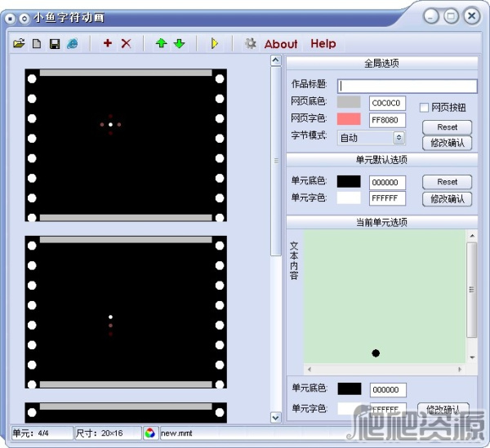
Task: Delete the frame with the red X icon
Action: pyautogui.click(x=126, y=44)
